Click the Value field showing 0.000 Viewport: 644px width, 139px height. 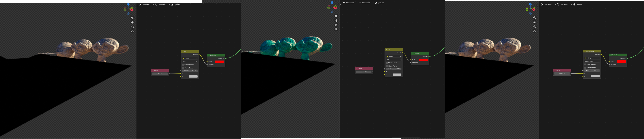pos(160,74)
